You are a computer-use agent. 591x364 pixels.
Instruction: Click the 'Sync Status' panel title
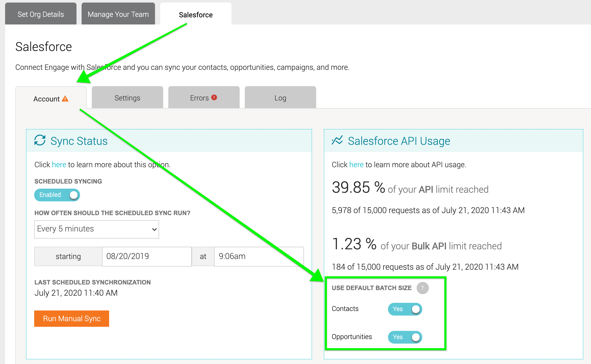[79, 141]
